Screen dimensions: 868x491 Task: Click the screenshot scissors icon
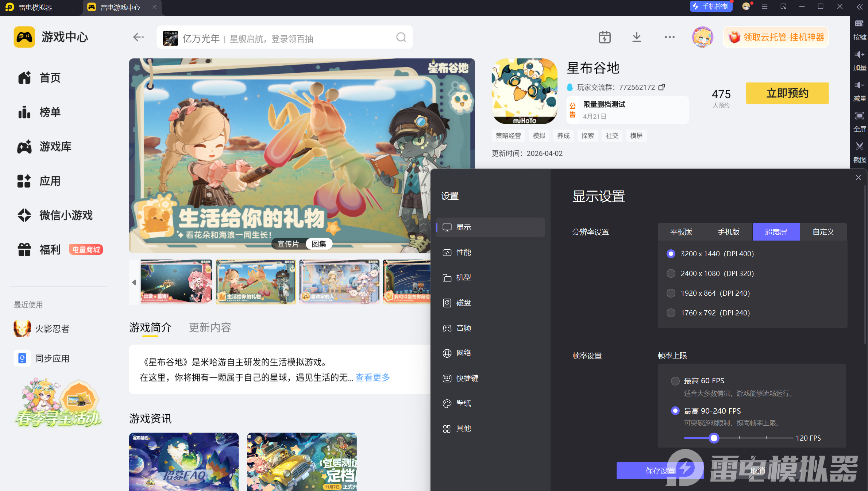pyautogui.click(x=859, y=146)
